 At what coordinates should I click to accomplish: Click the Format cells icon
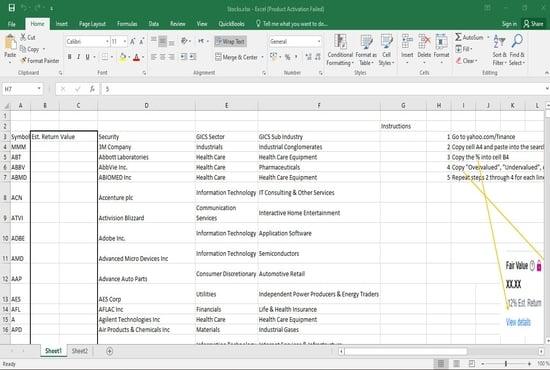point(441,41)
